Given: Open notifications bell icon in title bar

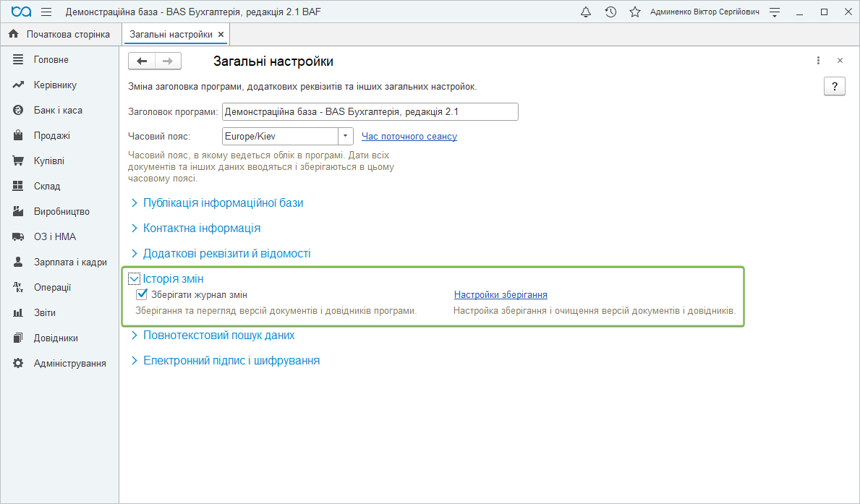Looking at the screenshot, I should [x=586, y=12].
